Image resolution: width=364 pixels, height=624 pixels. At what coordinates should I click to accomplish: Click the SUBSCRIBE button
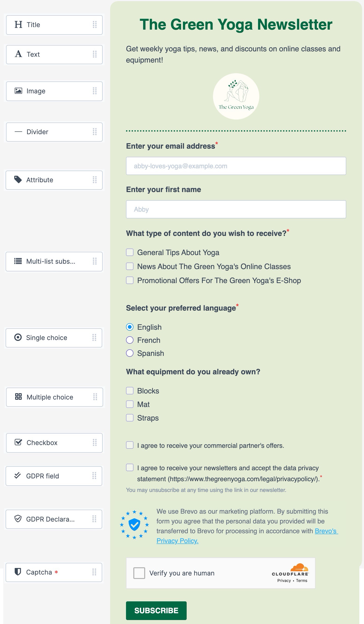[156, 611]
